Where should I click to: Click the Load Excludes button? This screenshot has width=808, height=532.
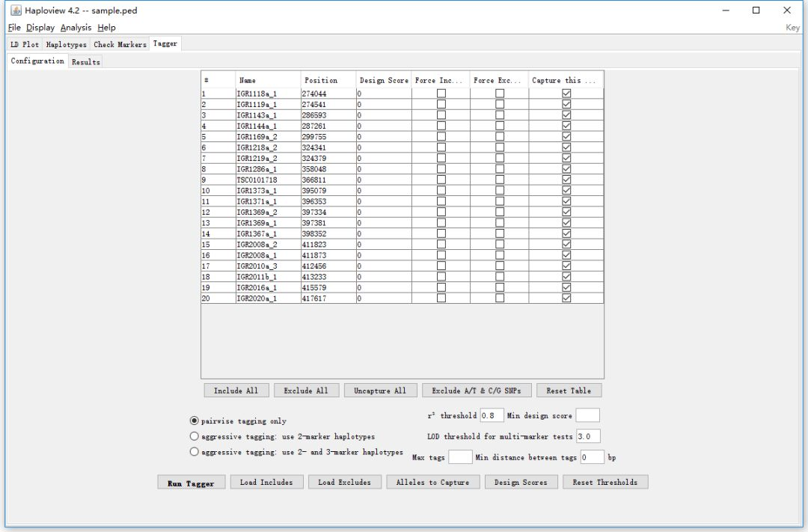click(x=345, y=482)
